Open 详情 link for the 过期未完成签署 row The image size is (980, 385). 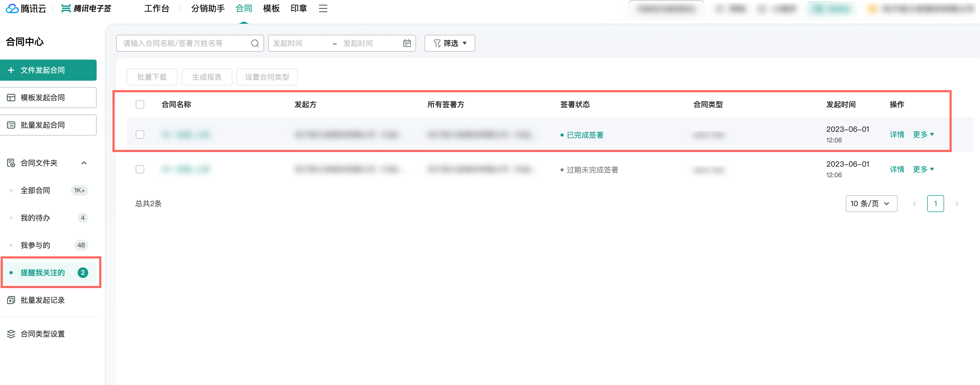[x=897, y=170]
